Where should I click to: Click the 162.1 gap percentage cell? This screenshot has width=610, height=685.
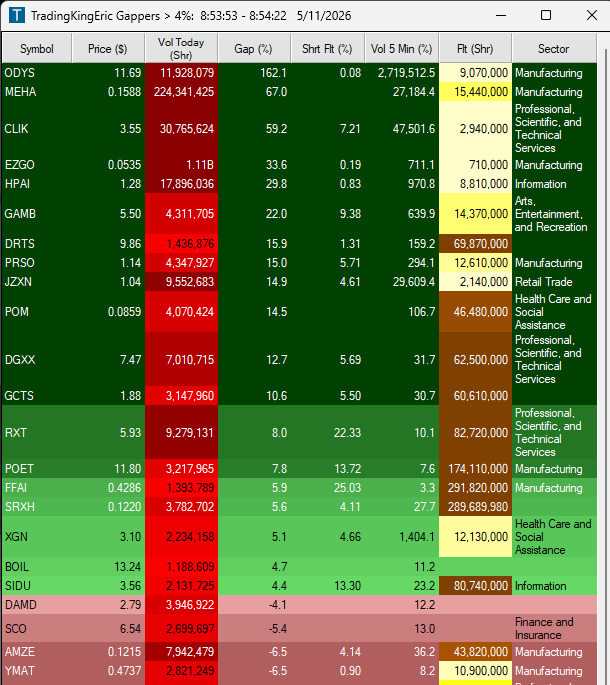click(x=254, y=73)
